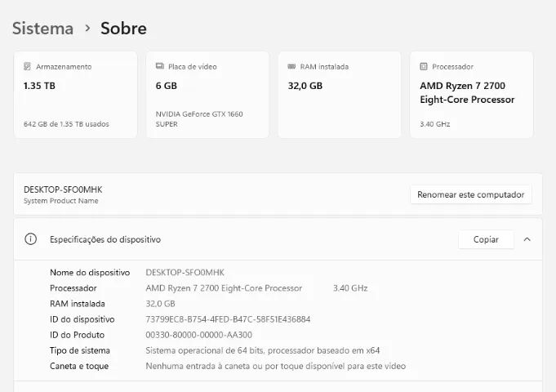Screen dimensions: 556x392
Task: Click the breadcrumb chevron separator
Action: pyautogui.click(x=87, y=28)
